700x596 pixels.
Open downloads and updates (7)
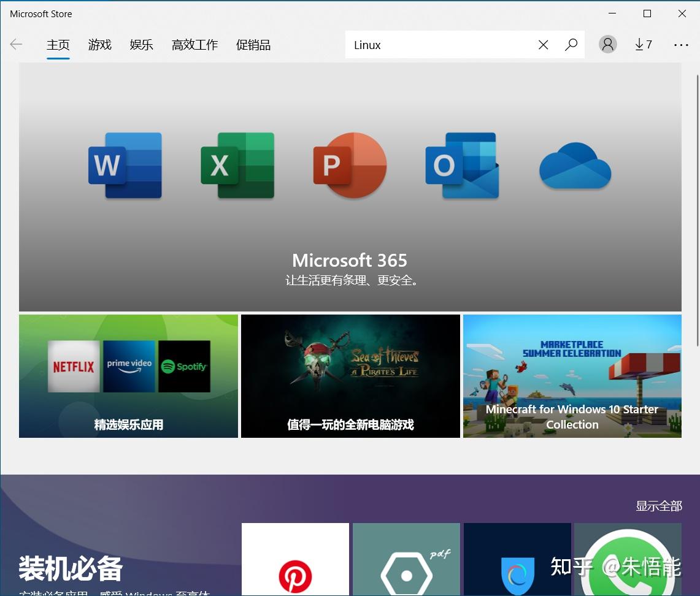[x=644, y=44]
